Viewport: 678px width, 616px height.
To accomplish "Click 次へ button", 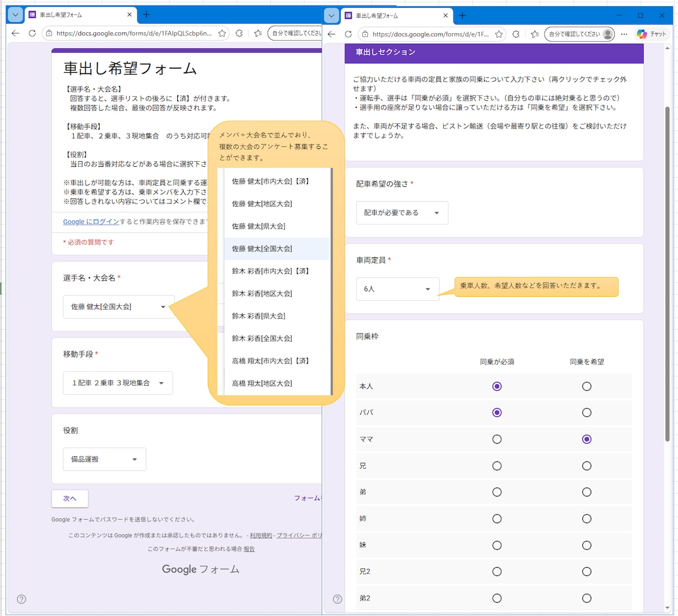I will tap(69, 499).
